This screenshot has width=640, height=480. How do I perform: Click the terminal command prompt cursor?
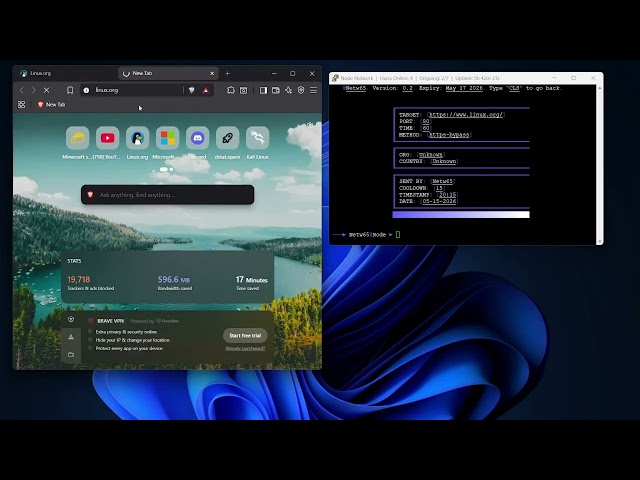coord(398,234)
